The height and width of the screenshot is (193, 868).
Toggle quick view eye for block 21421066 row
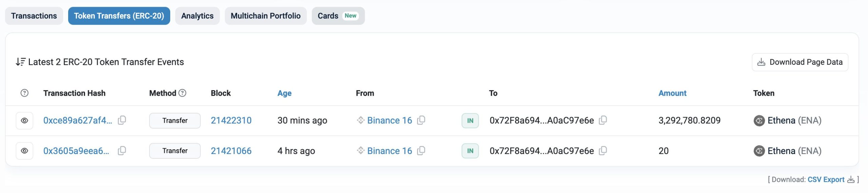click(24, 151)
